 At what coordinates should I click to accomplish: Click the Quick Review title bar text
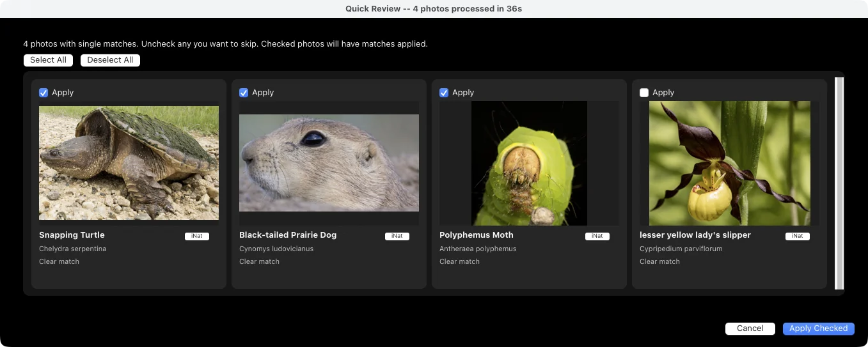(434, 9)
